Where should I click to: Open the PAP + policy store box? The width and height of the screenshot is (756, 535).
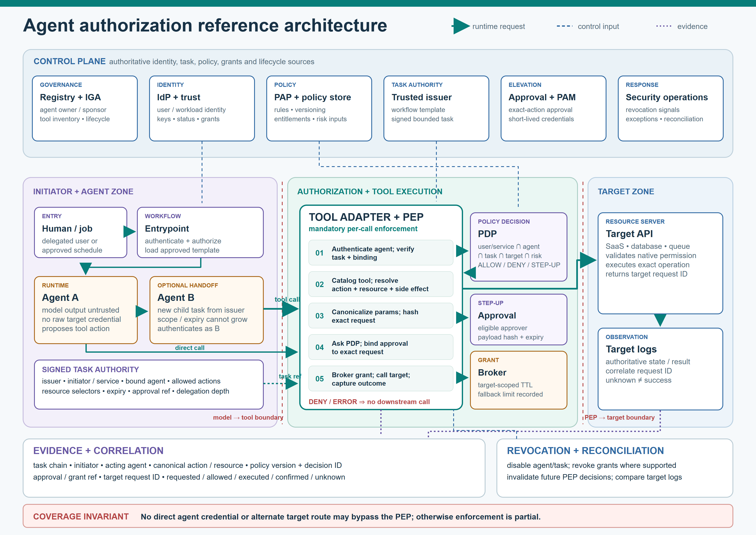tap(319, 108)
